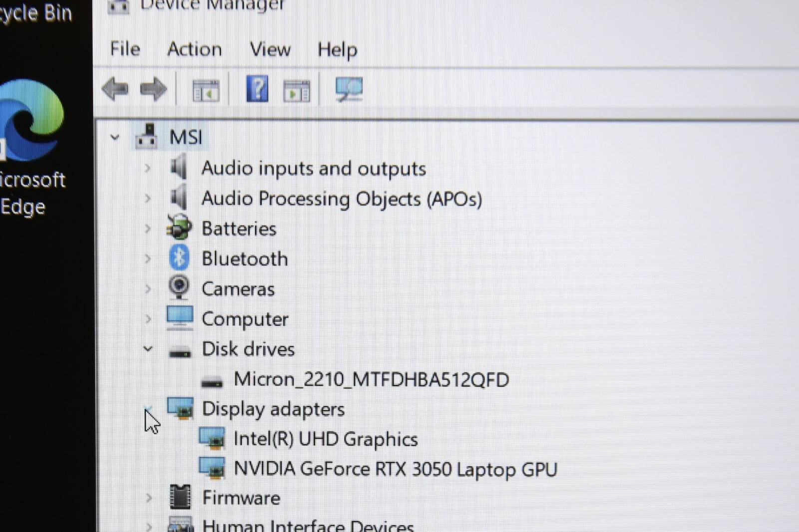799x532 pixels.
Task: Open the File menu
Action: pyautogui.click(x=125, y=49)
